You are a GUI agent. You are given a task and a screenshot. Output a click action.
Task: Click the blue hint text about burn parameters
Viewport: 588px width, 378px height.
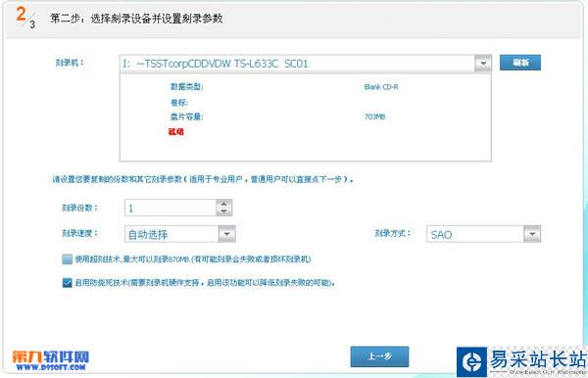203,179
